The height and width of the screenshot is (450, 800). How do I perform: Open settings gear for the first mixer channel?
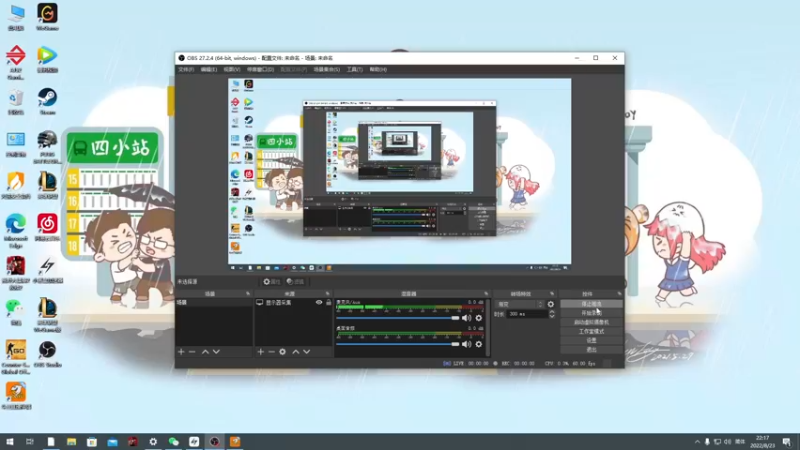tap(479, 318)
